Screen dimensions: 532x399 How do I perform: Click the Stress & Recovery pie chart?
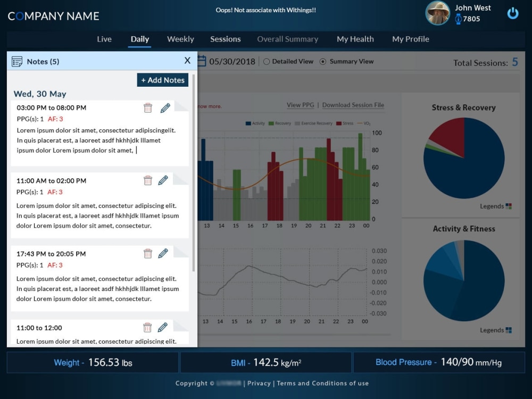click(x=464, y=158)
